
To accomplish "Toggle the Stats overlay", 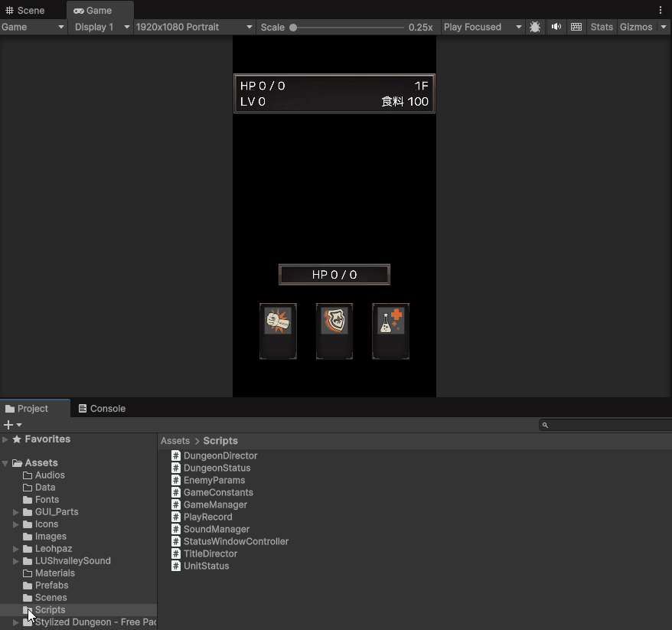I will click(602, 27).
